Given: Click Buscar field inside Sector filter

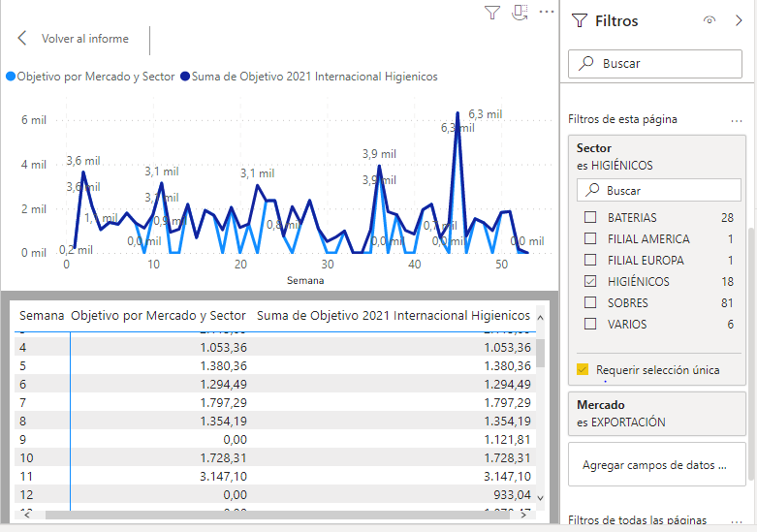Looking at the screenshot, I should [x=658, y=190].
